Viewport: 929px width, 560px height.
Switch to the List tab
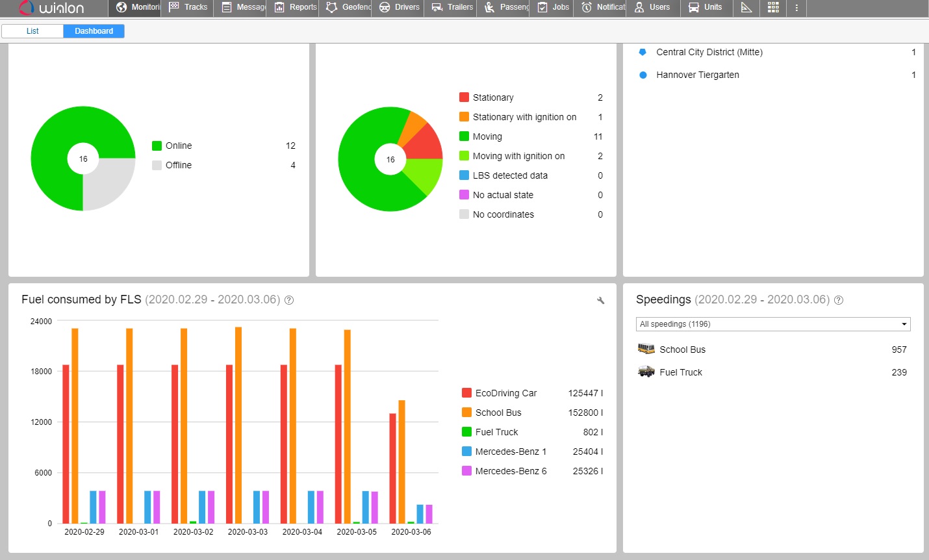point(32,31)
